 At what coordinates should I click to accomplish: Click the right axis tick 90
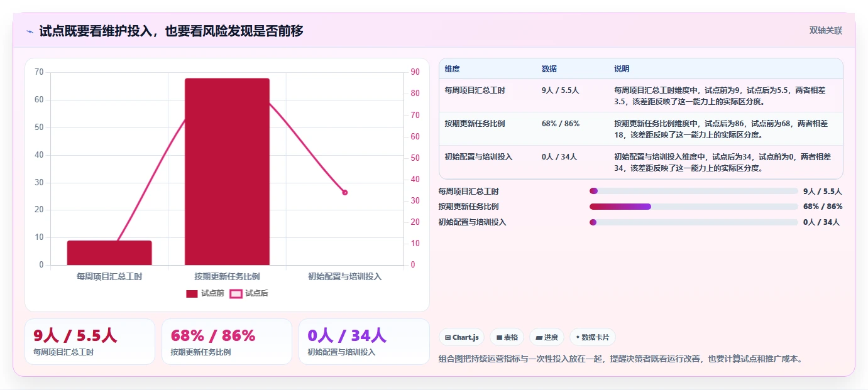(x=415, y=72)
